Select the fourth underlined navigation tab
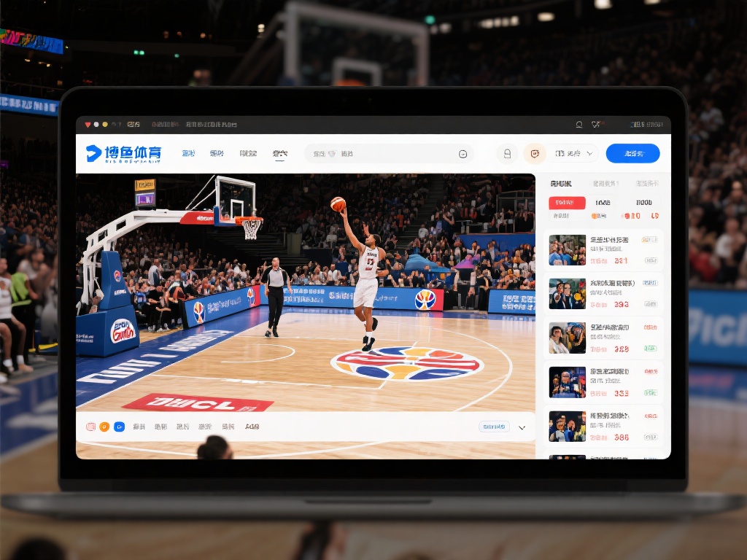Image resolution: width=747 pixels, height=560 pixels. point(279,154)
